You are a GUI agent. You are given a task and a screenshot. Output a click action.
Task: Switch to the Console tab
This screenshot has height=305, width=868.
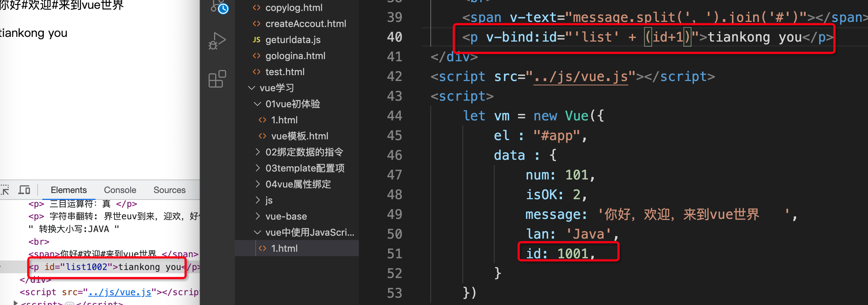pyautogui.click(x=120, y=190)
